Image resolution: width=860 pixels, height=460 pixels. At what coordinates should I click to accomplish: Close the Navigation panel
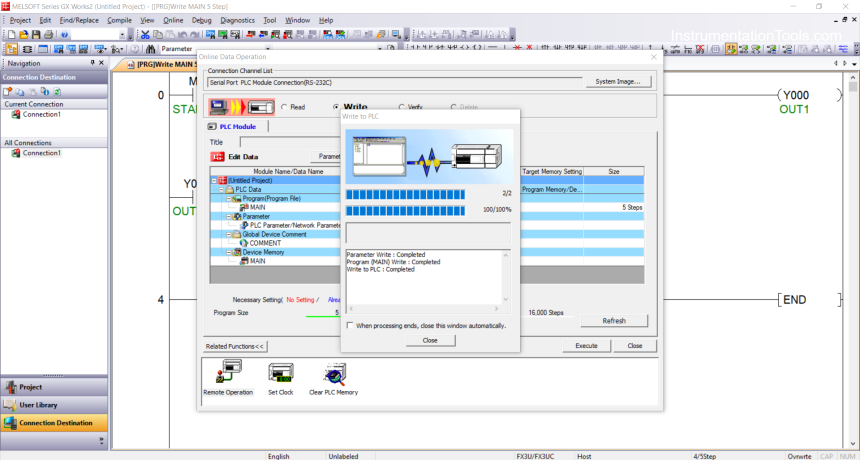click(101, 63)
